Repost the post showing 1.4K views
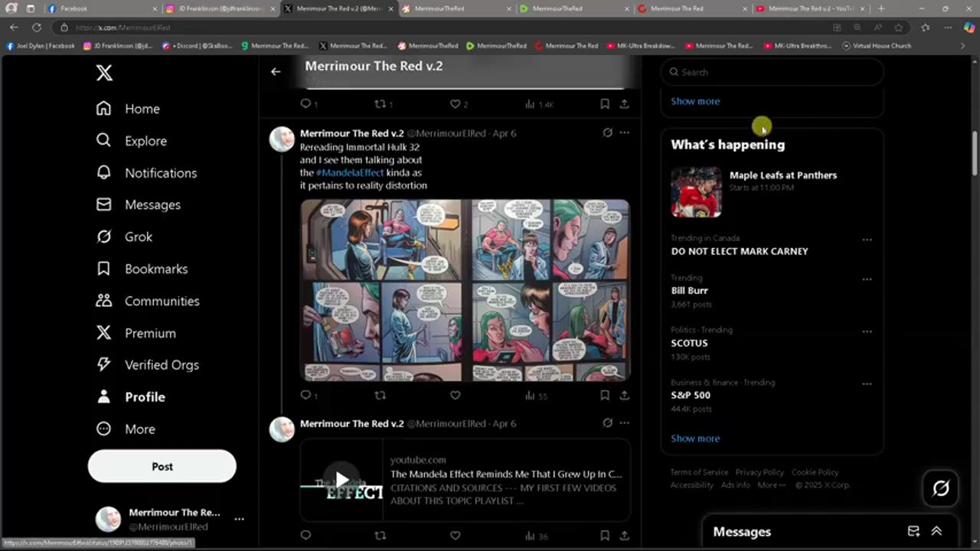Viewport: 980px width, 551px height. pos(383,104)
